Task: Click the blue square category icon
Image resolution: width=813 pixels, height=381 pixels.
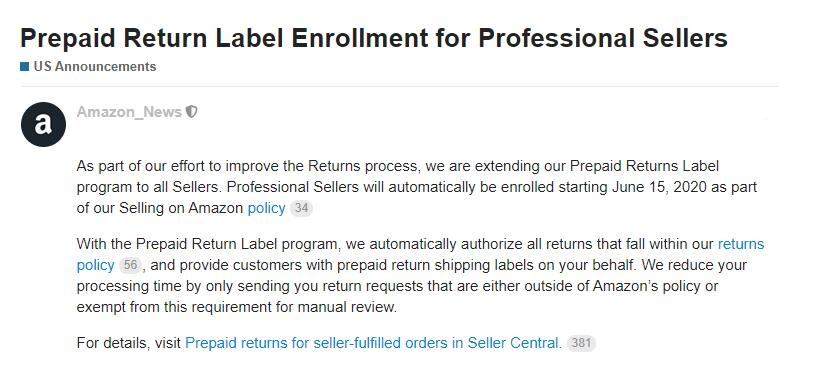Action: 24,66
